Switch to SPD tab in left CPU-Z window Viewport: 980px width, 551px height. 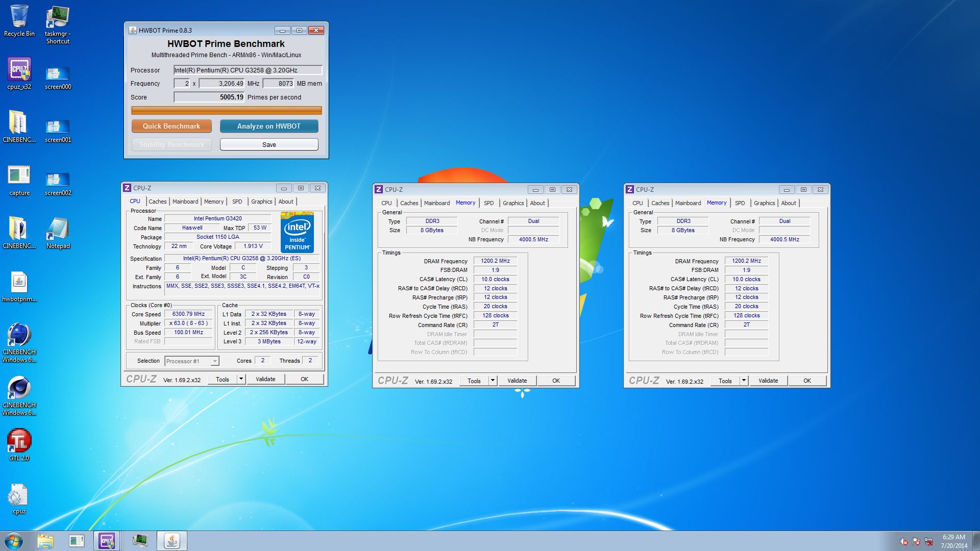(237, 202)
